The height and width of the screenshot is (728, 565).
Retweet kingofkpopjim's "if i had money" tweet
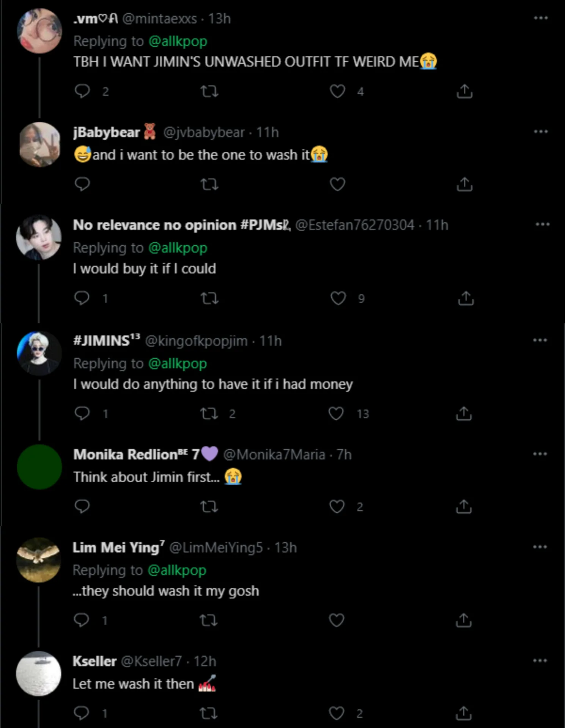209,413
